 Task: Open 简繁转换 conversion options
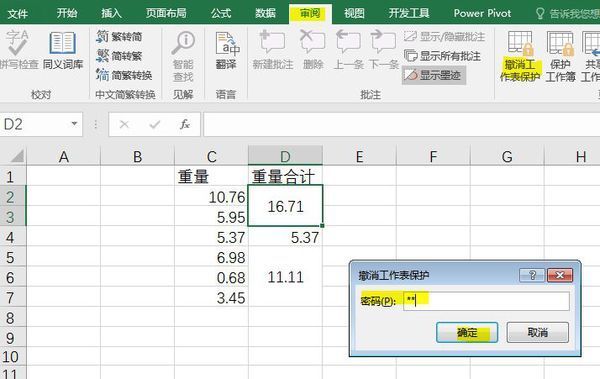point(124,75)
